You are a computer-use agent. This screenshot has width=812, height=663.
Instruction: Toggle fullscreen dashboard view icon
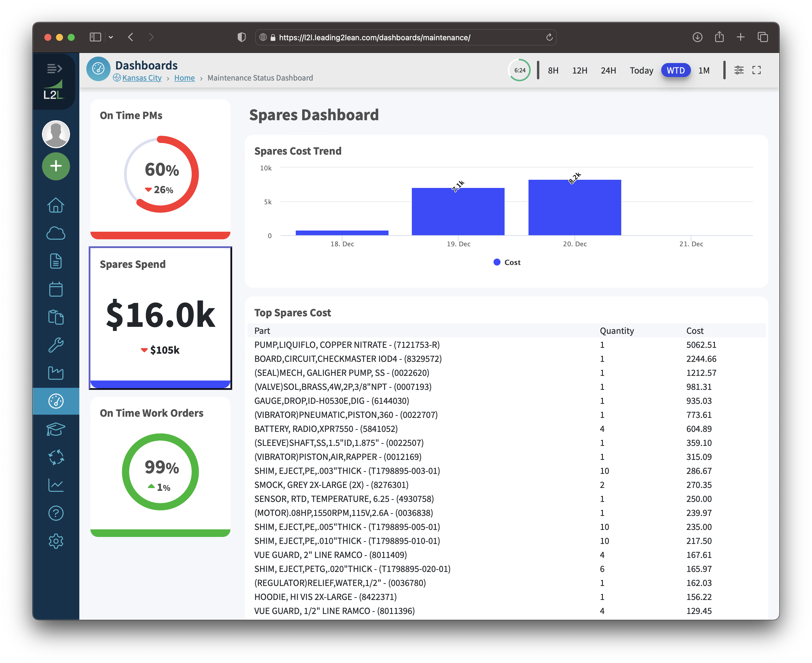(757, 70)
